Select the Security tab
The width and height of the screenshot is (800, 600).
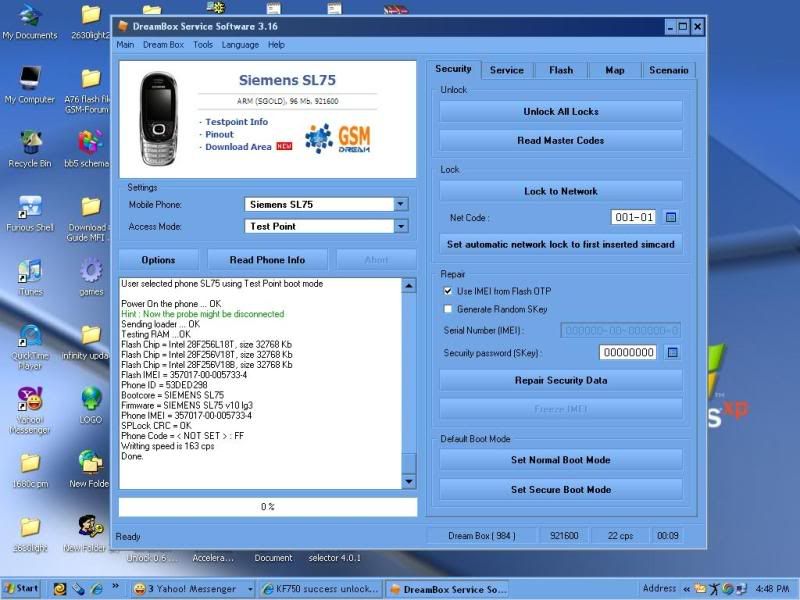(453, 69)
